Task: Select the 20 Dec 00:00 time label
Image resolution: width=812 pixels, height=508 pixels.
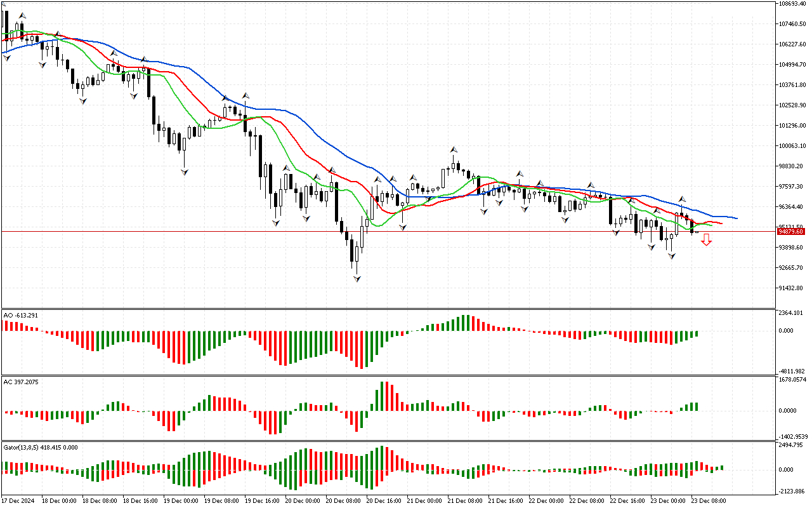Action: [302, 501]
